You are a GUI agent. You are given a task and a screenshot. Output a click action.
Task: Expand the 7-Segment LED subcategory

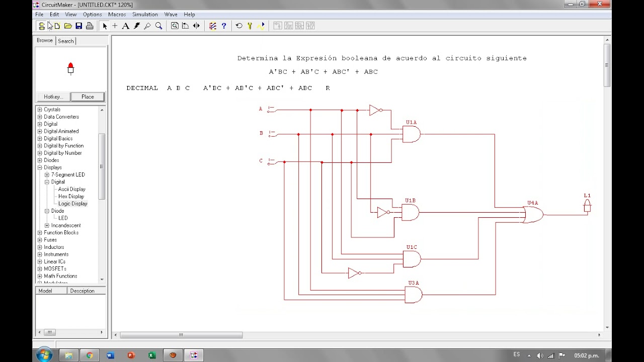click(x=47, y=174)
